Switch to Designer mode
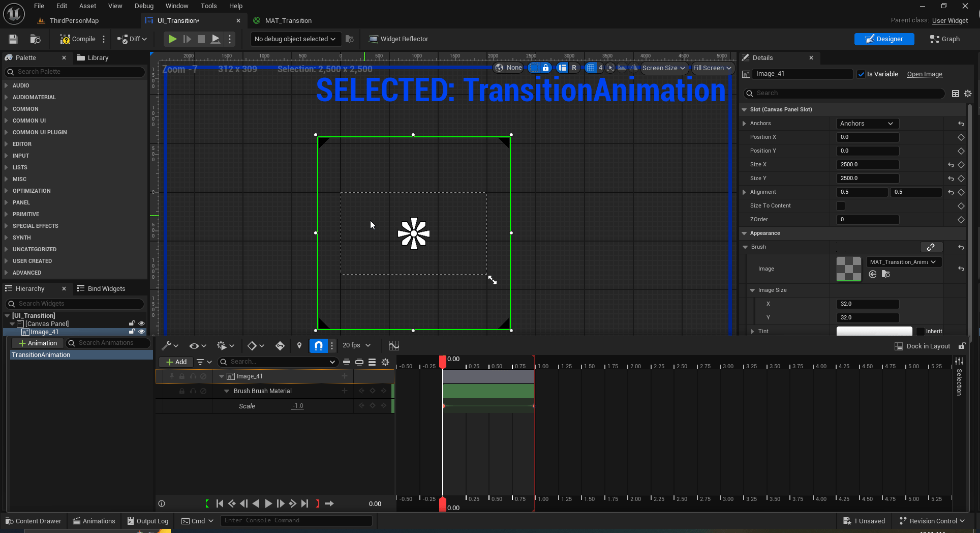This screenshot has width=980, height=533. click(x=884, y=39)
